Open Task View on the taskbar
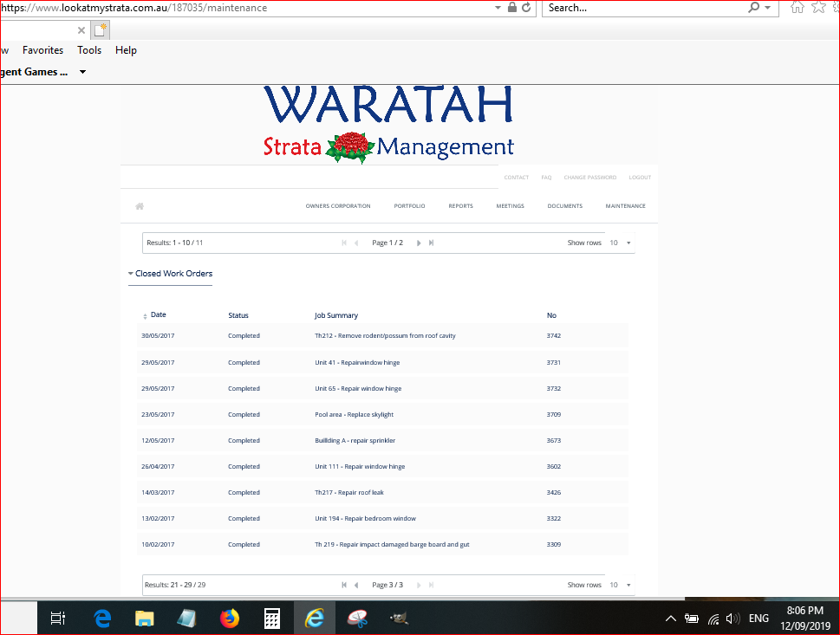This screenshot has width=840, height=635. tap(58, 619)
